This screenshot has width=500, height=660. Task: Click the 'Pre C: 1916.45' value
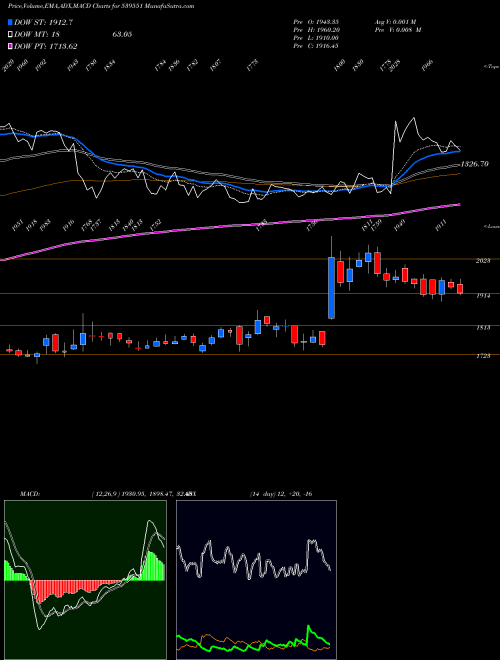(316, 46)
